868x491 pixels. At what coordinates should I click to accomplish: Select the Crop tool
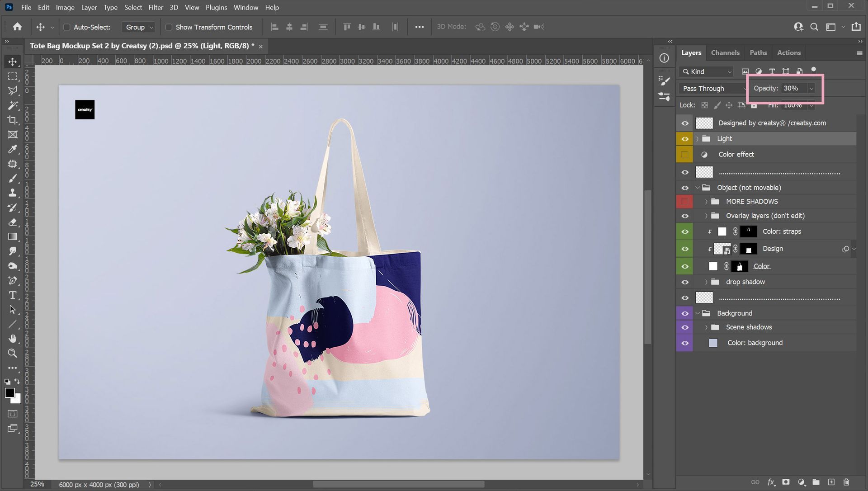pyautogui.click(x=13, y=120)
